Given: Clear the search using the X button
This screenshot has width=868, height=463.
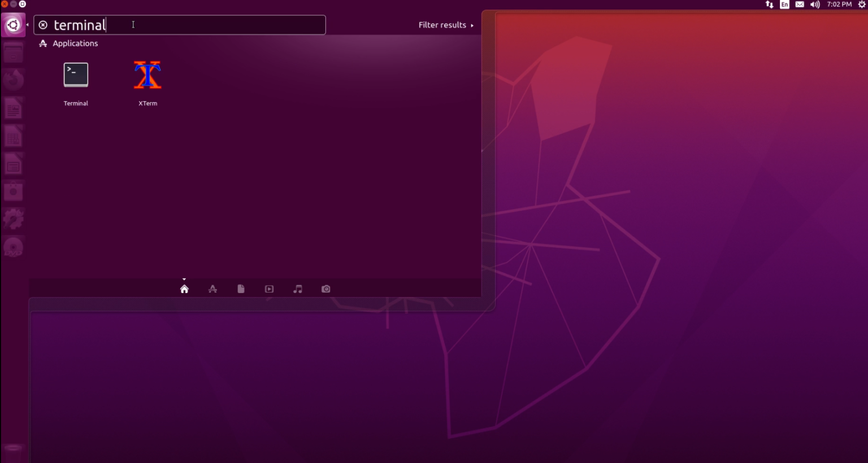Looking at the screenshot, I should [x=43, y=24].
